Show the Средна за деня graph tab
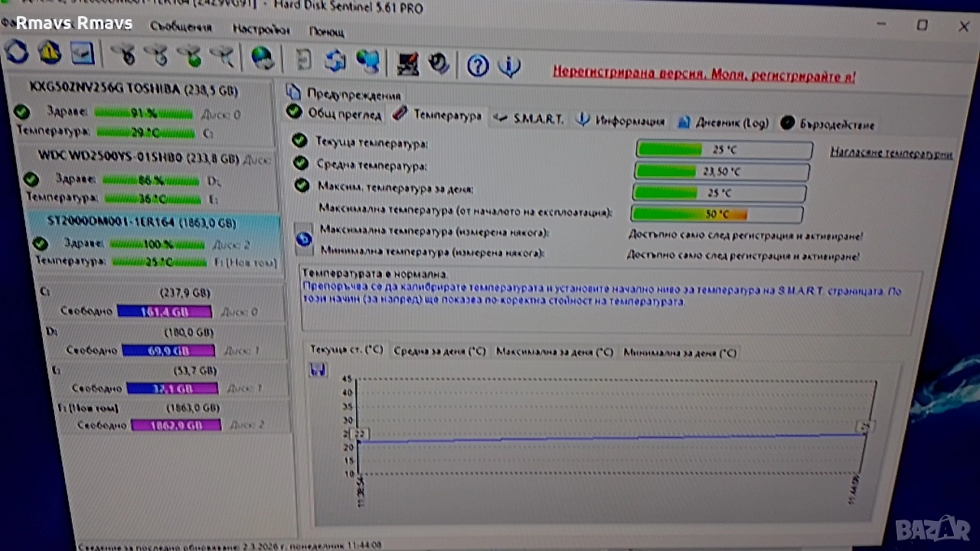 439,351
